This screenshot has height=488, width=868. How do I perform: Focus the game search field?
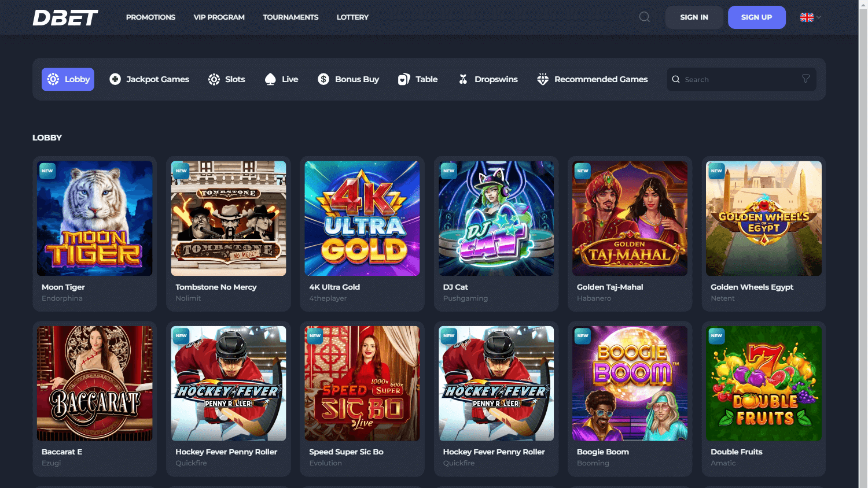pyautogui.click(x=742, y=79)
